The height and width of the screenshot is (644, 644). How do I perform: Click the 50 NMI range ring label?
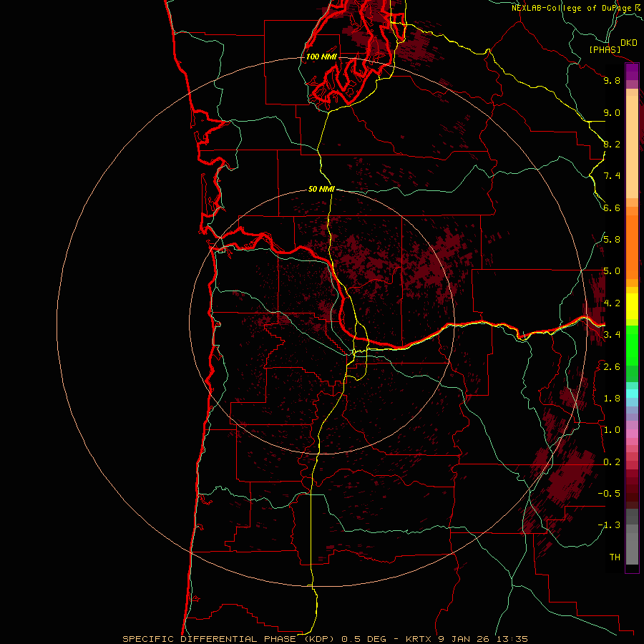321,189
